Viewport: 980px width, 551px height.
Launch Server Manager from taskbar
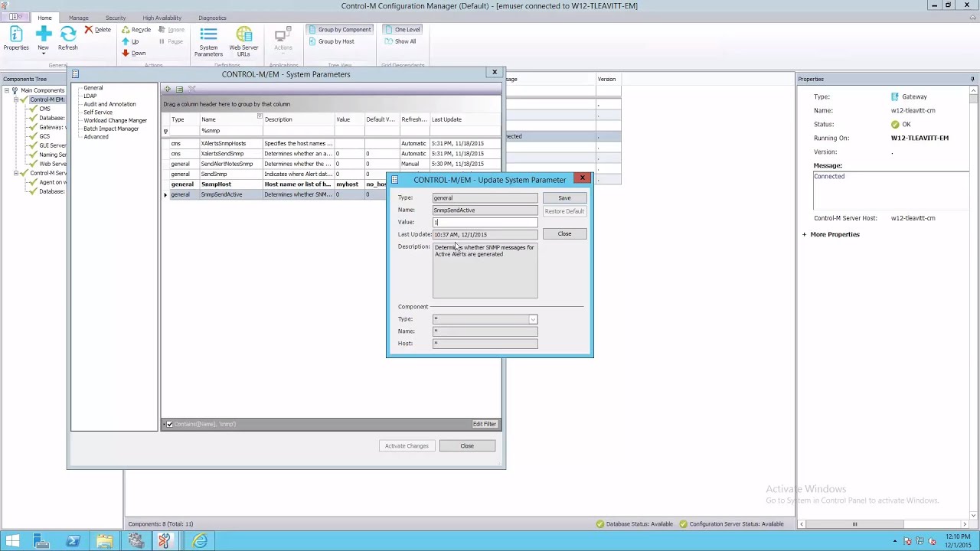(x=41, y=542)
